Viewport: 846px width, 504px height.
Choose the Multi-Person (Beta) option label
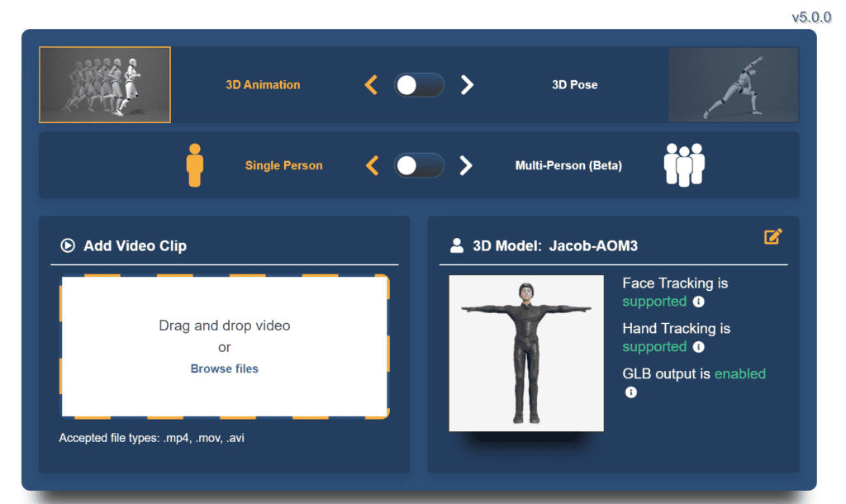[568, 165]
